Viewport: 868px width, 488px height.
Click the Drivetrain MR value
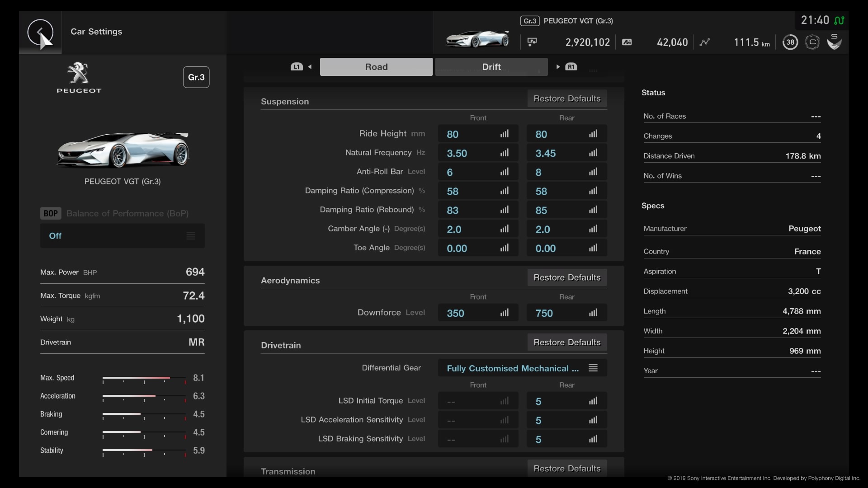coord(196,342)
